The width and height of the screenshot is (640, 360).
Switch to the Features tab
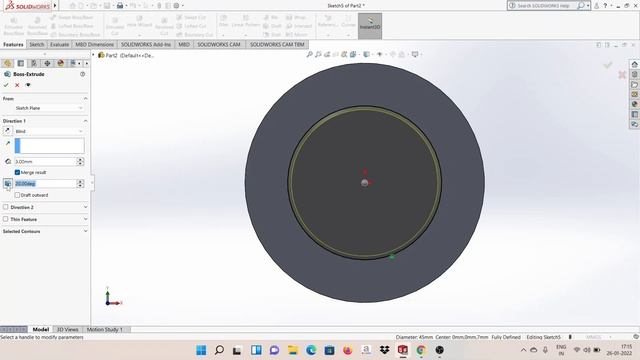coord(13,44)
